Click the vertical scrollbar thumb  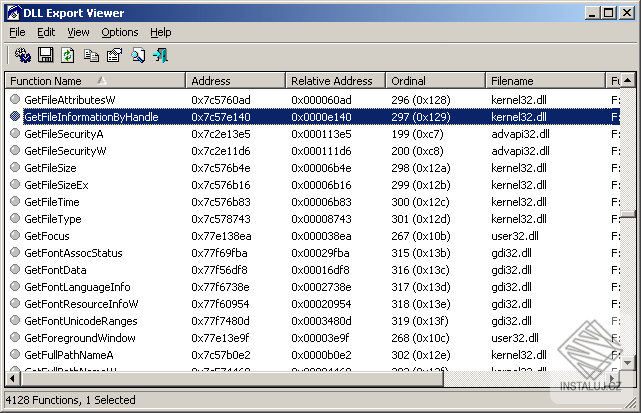point(628,214)
